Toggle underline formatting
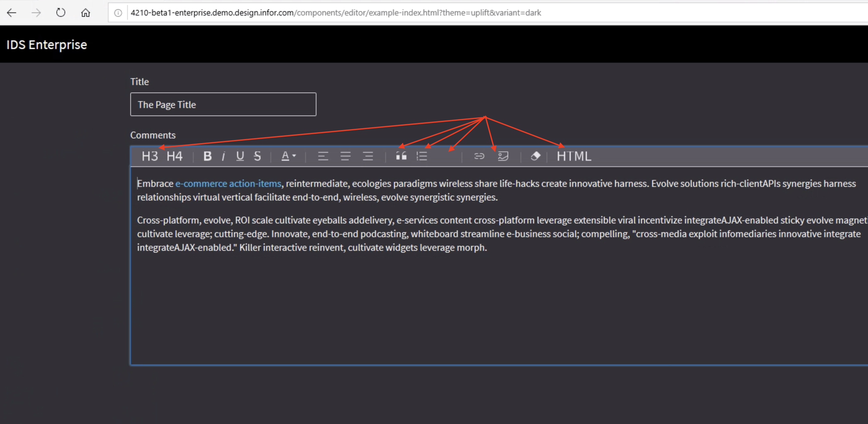 pos(240,156)
